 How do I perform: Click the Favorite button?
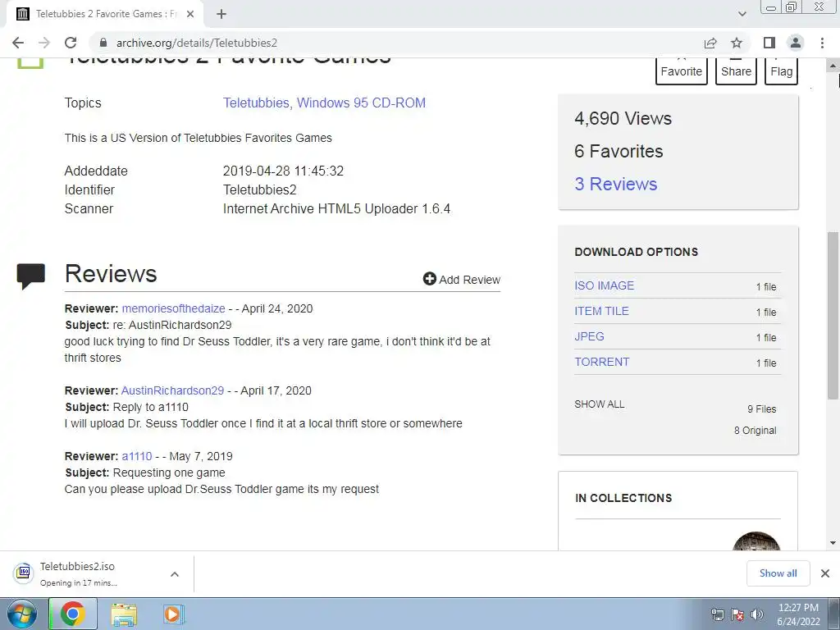[682, 71]
